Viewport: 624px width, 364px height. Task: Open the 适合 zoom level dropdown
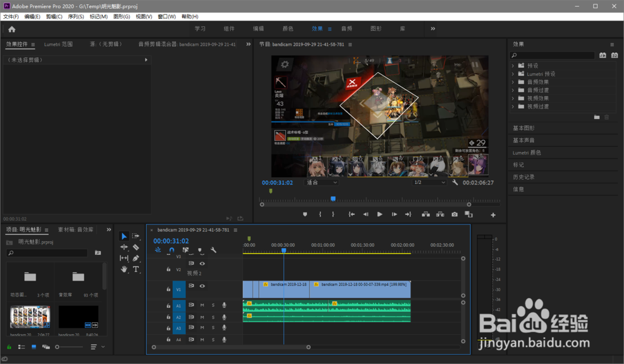point(322,183)
